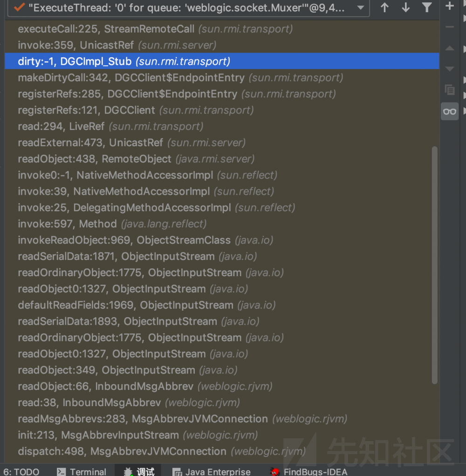Select dispatch:498, MsgAbbrevJVMConnection frame
466x476 pixels.
click(222, 451)
